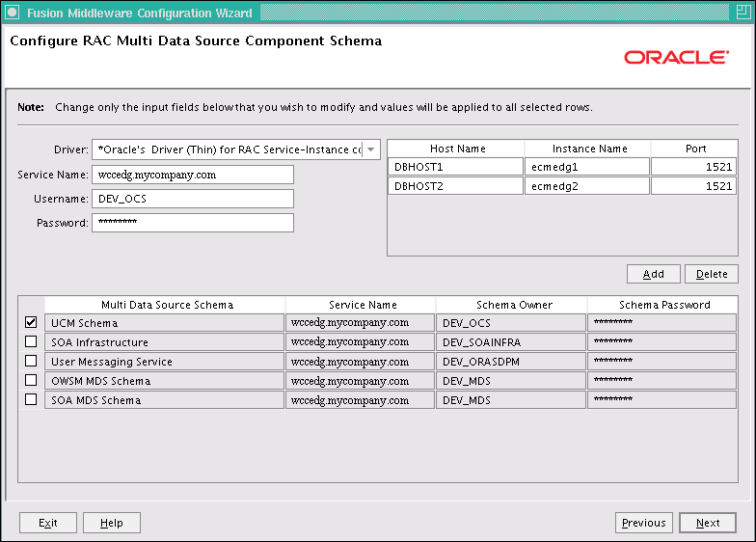756x542 pixels.
Task: Click service name cell of OWSM MDS Schema row
Action: tap(361, 380)
